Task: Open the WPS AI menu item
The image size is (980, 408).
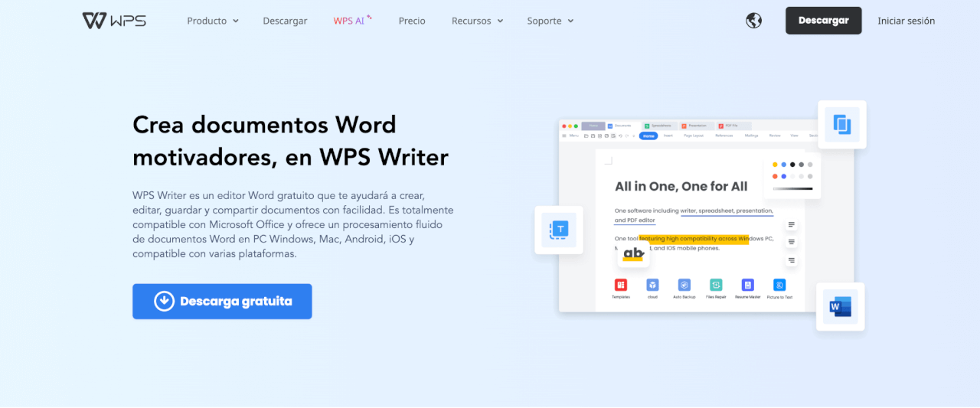Action: 352,21
